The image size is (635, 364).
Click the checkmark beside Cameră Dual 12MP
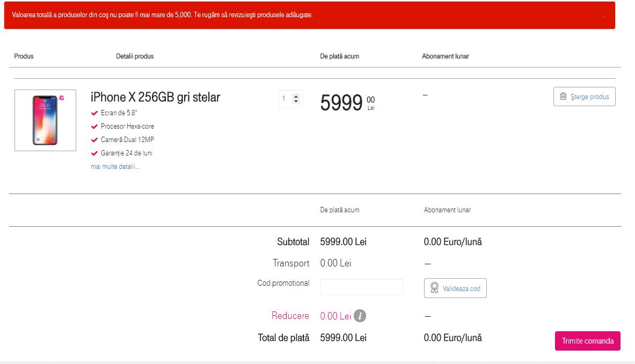94,140
